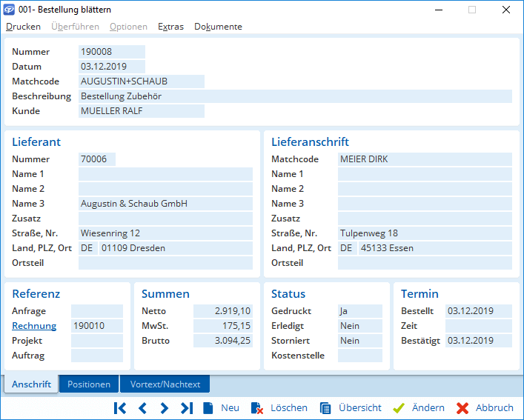Open the Dokumente menu
Viewport: 524px width, 420px height.
(x=218, y=27)
